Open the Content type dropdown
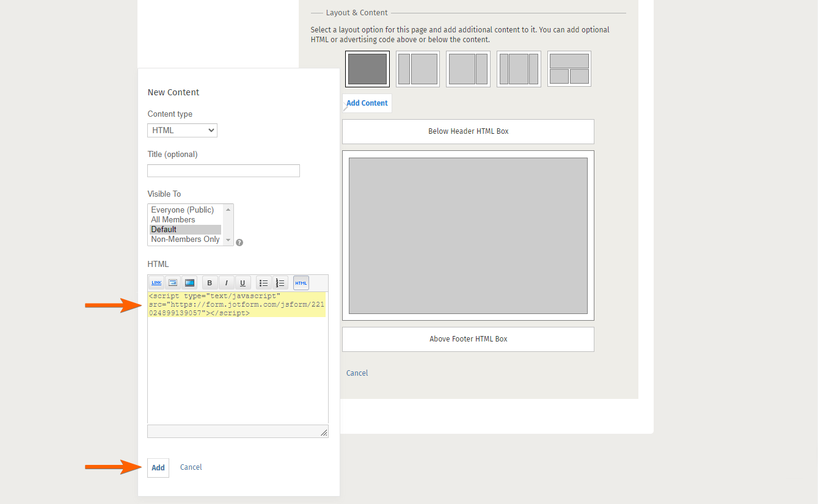 [182, 130]
